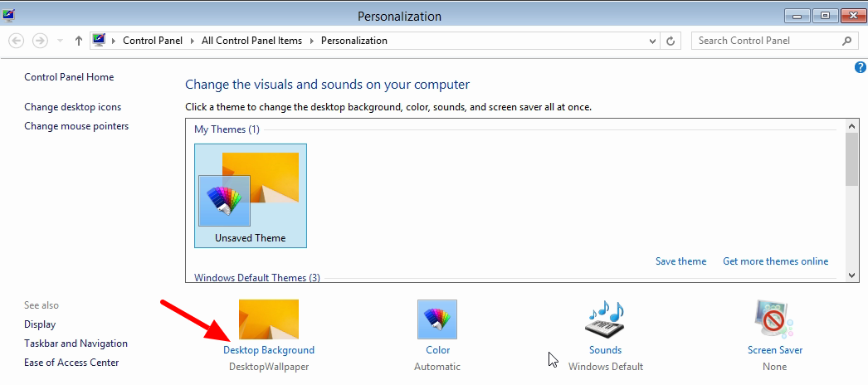Click the Windows Default Themes (3) heading
868x385 pixels.
(257, 277)
